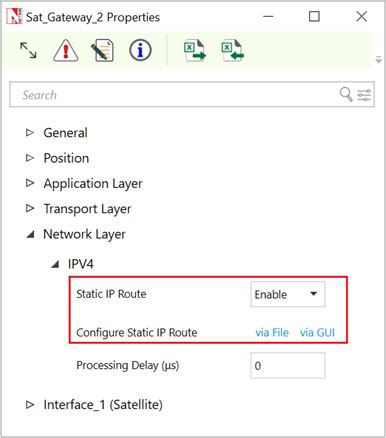
Task: Click the Excel export icon
Action: coord(195,50)
